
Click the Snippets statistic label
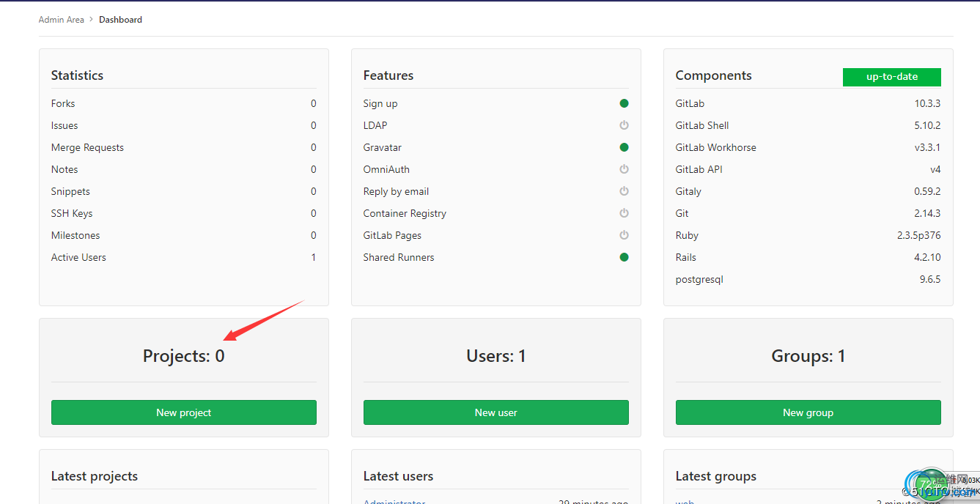[x=70, y=191]
